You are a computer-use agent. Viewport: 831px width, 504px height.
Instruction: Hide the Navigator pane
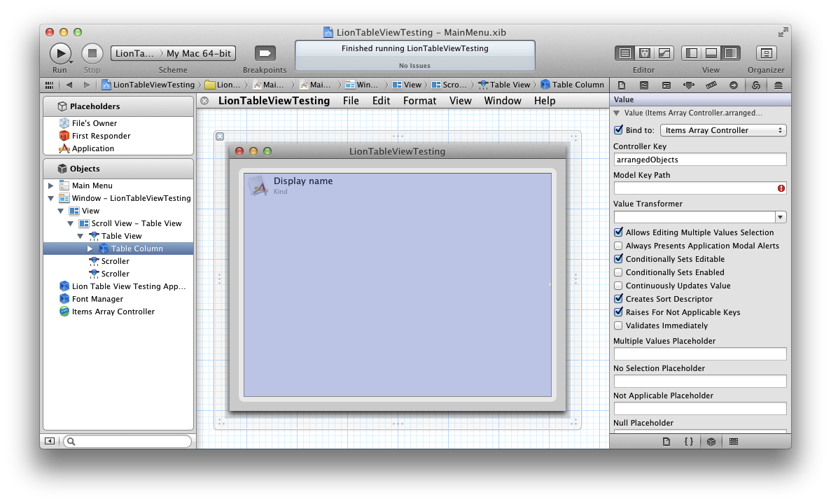(x=692, y=53)
